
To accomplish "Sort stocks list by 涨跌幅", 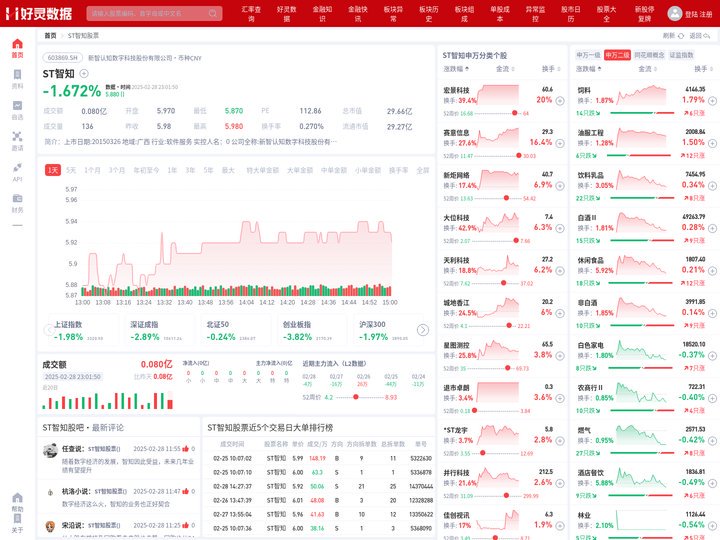I will tap(456, 69).
